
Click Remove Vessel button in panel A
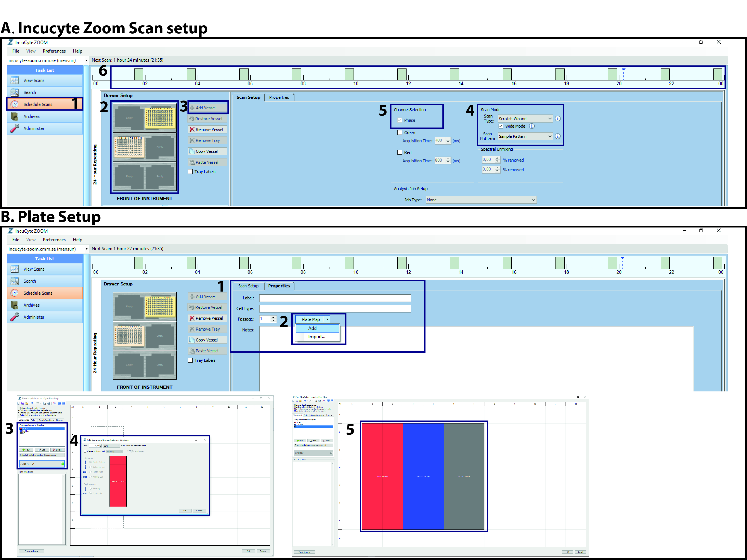click(x=208, y=130)
